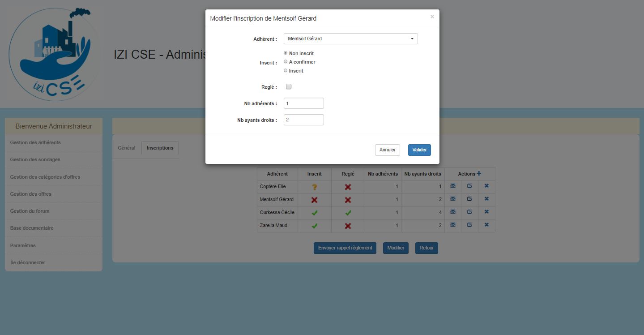Select the 'A confirmer' radio option
The width and height of the screenshot is (644, 335).
[286, 62]
